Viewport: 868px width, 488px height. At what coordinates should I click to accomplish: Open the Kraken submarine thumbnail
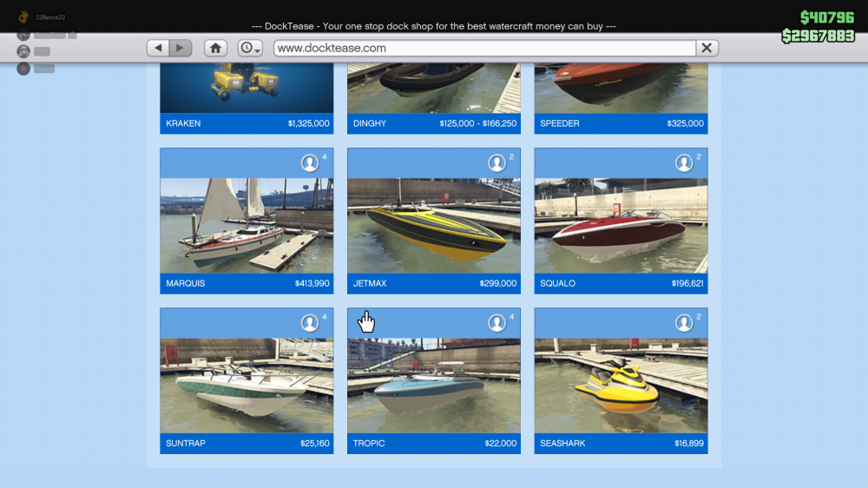point(247,88)
